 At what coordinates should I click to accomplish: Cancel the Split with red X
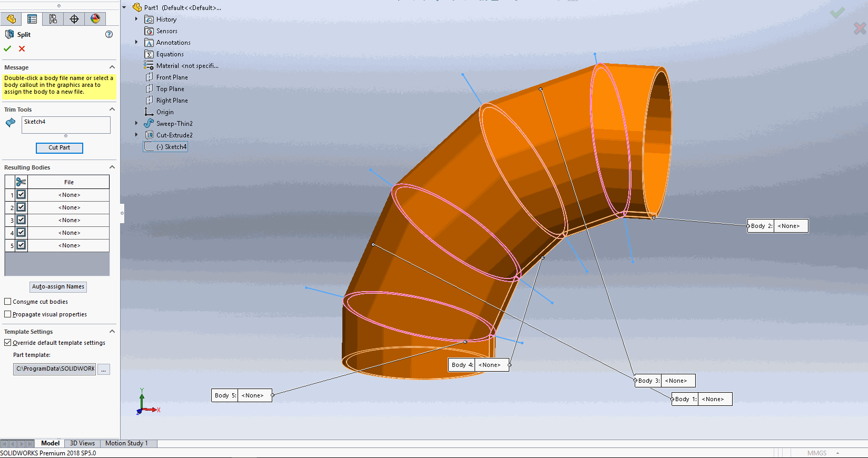pos(22,48)
